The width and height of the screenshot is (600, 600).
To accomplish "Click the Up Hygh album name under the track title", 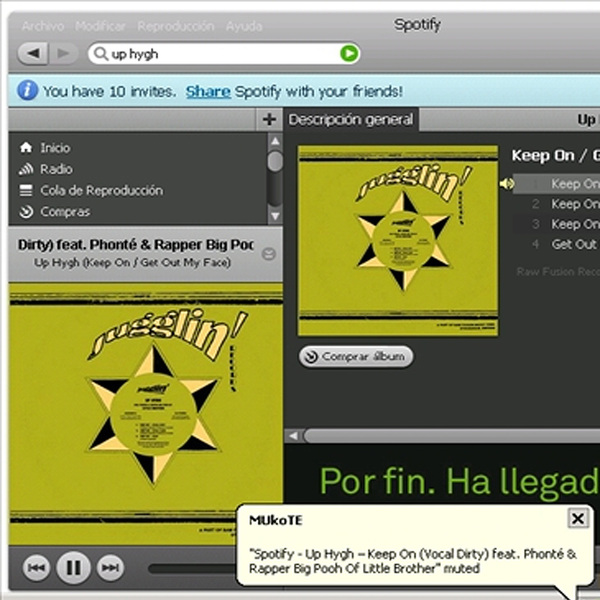I will [132, 262].
